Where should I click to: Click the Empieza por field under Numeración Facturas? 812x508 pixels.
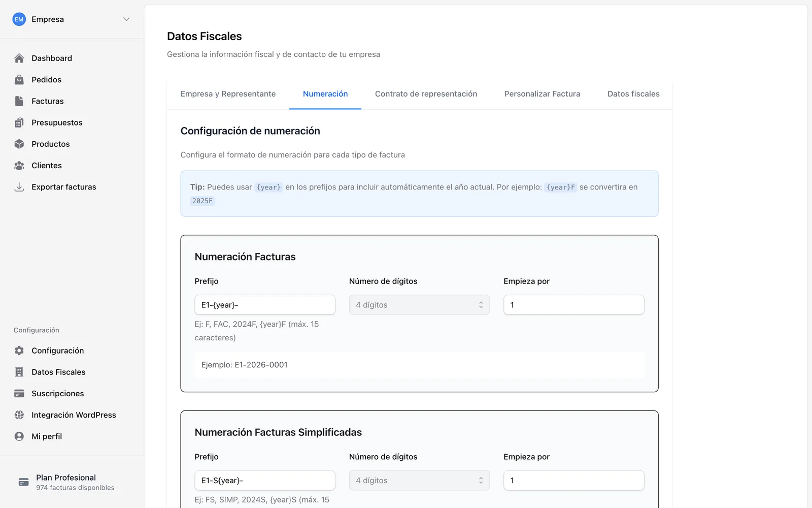tap(574, 305)
